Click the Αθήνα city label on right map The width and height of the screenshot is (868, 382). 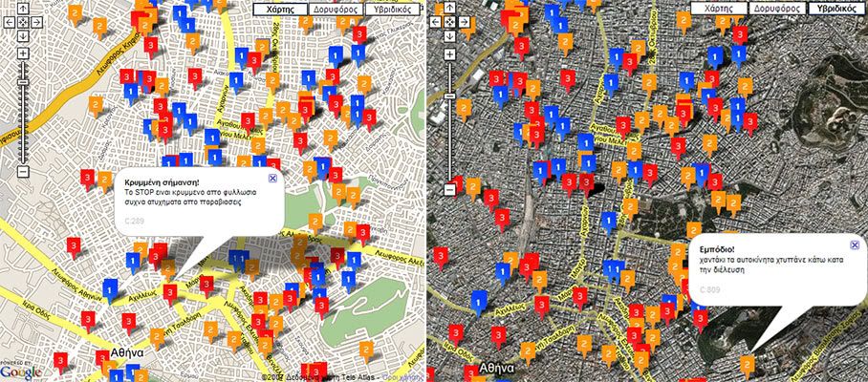[497, 369]
